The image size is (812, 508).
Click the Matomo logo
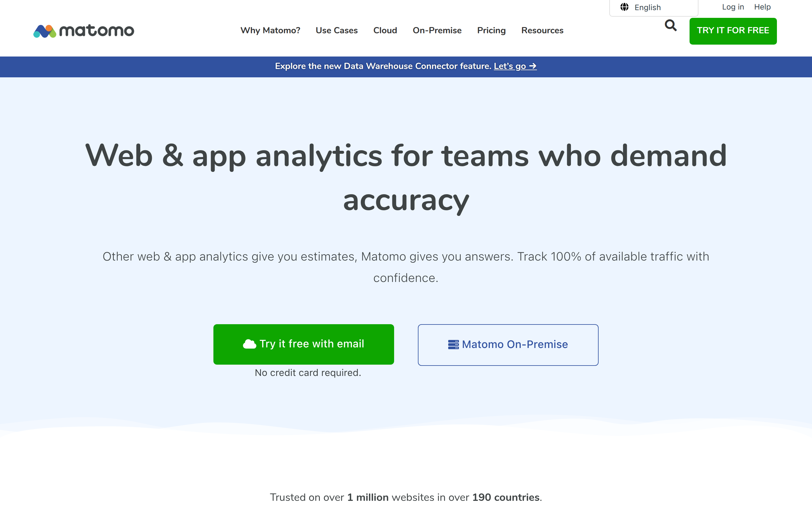click(x=84, y=31)
